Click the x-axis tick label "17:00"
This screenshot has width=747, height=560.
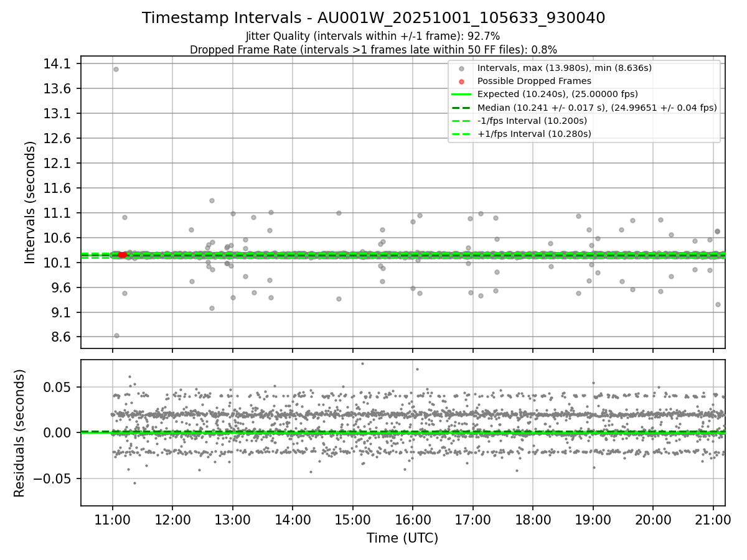pyautogui.click(x=473, y=519)
